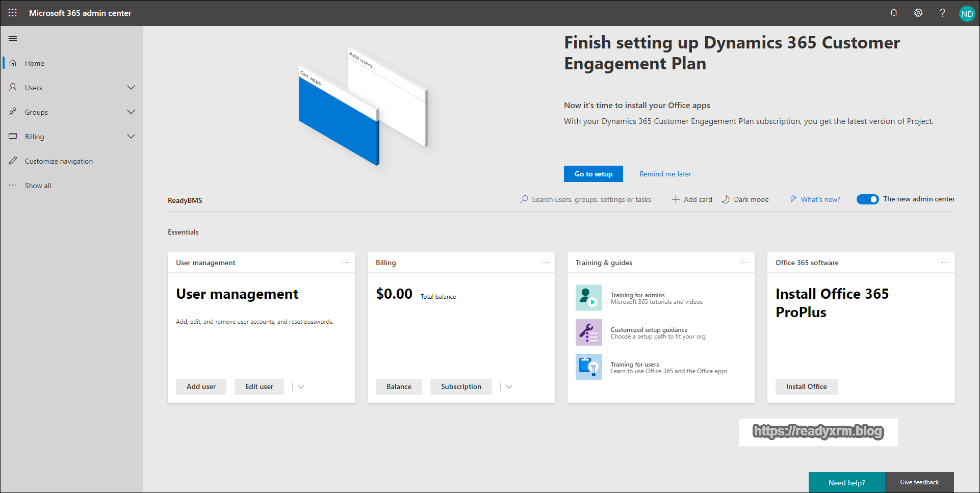This screenshot has width=980, height=493.
Task: Click Show all in the navigation
Action: coord(38,186)
